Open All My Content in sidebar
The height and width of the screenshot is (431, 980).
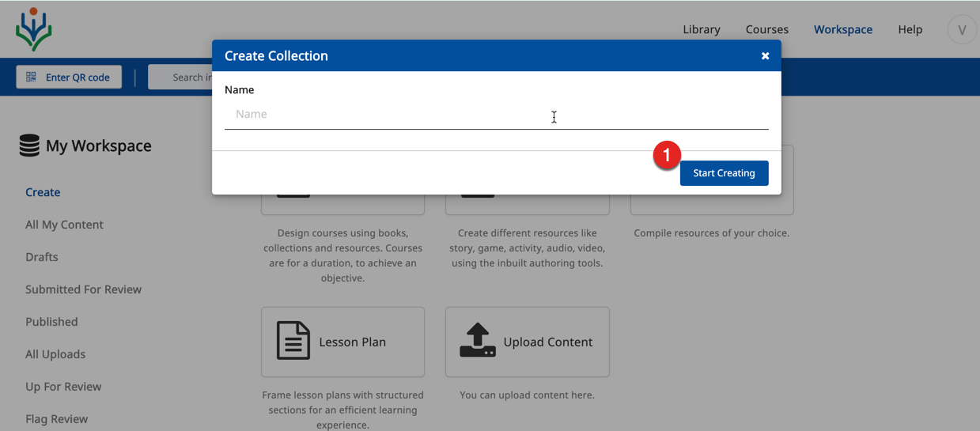(64, 225)
